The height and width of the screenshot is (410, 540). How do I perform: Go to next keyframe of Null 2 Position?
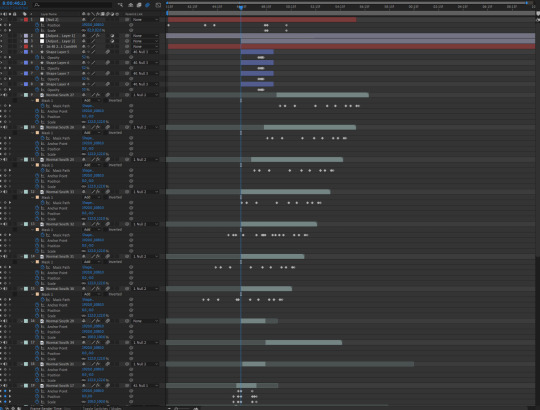tap(10, 25)
